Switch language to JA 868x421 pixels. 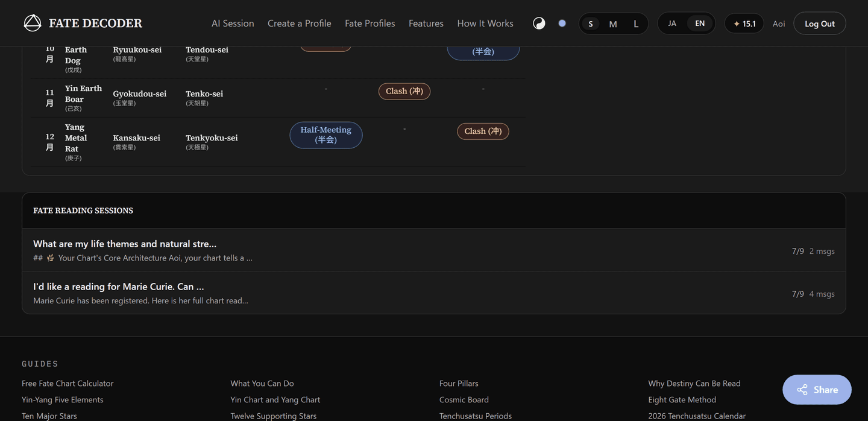(x=672, y=24)
